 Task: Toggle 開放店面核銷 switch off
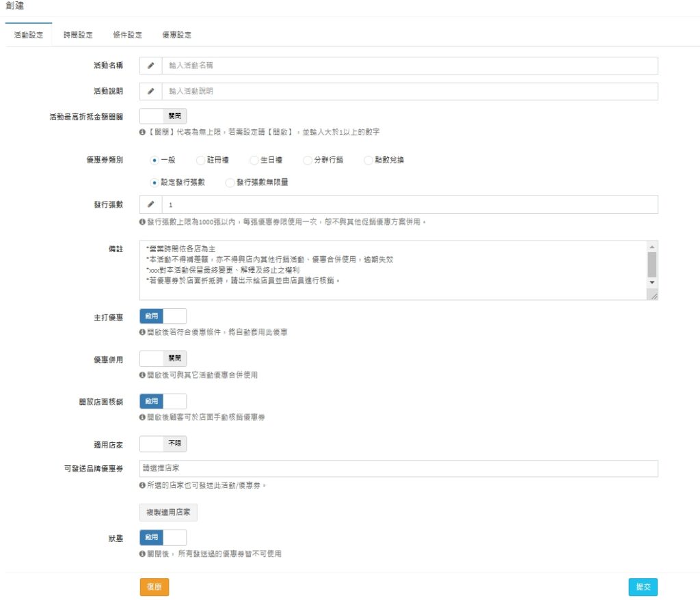[163, 401]
